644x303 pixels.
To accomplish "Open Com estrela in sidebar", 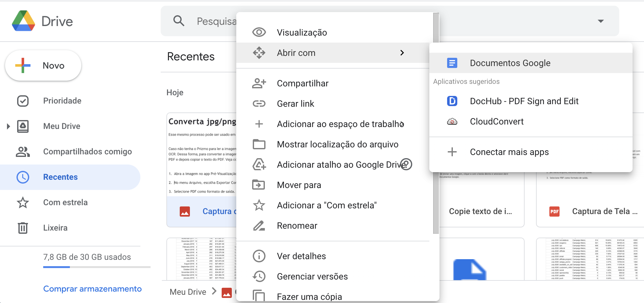I will tap(65, 202).
